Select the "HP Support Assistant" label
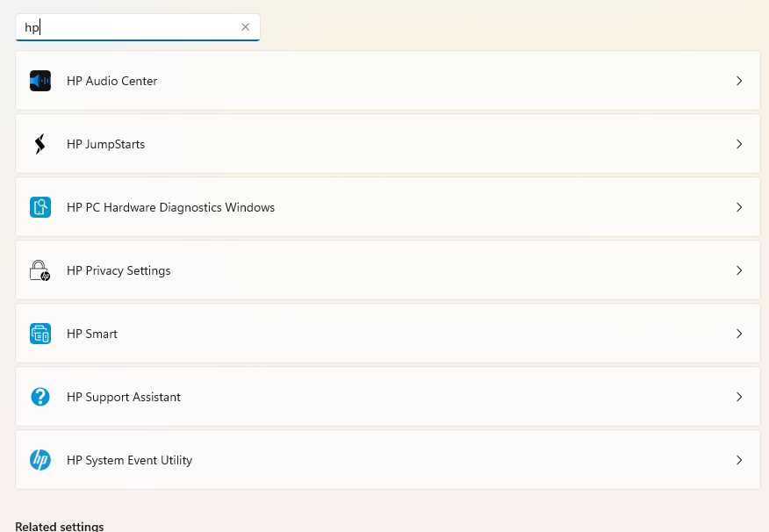This screenshot has height=532, width=769. 124,397
